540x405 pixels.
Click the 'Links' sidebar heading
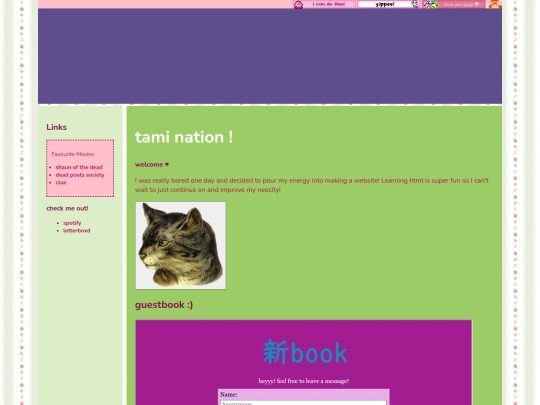(56, 127)
